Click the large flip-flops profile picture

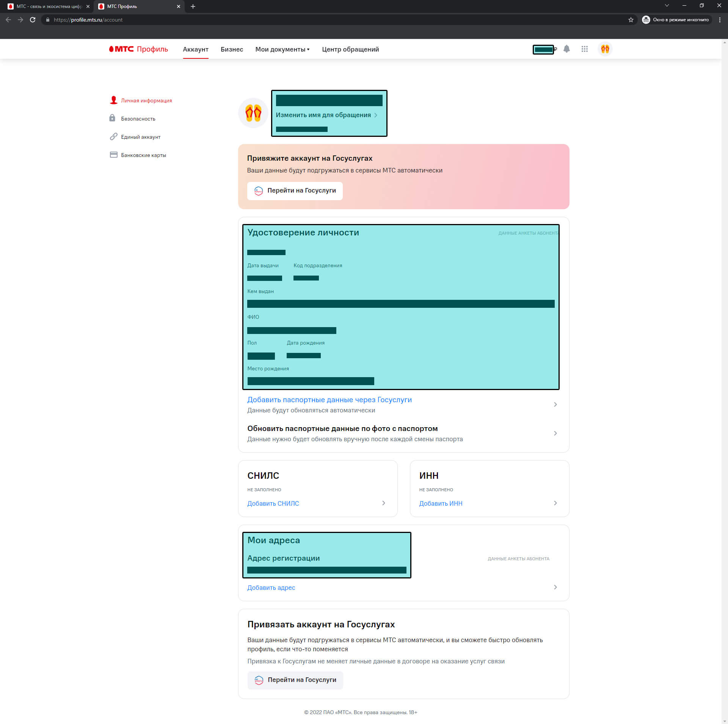(x=253, y=113)
